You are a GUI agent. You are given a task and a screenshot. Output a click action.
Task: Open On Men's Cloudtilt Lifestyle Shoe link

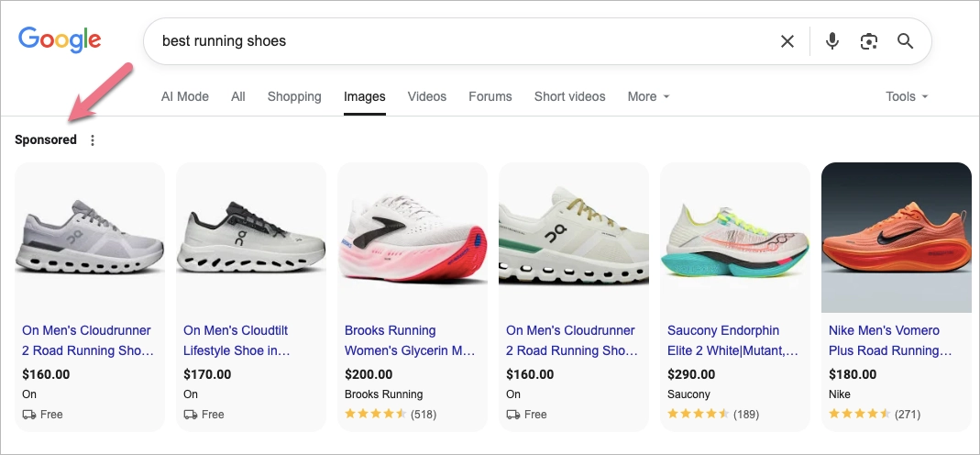(237, 340)
